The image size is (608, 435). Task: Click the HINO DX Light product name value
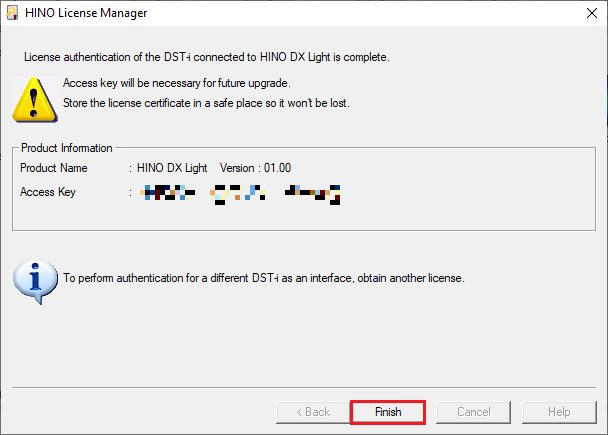[x=172, y=168]
